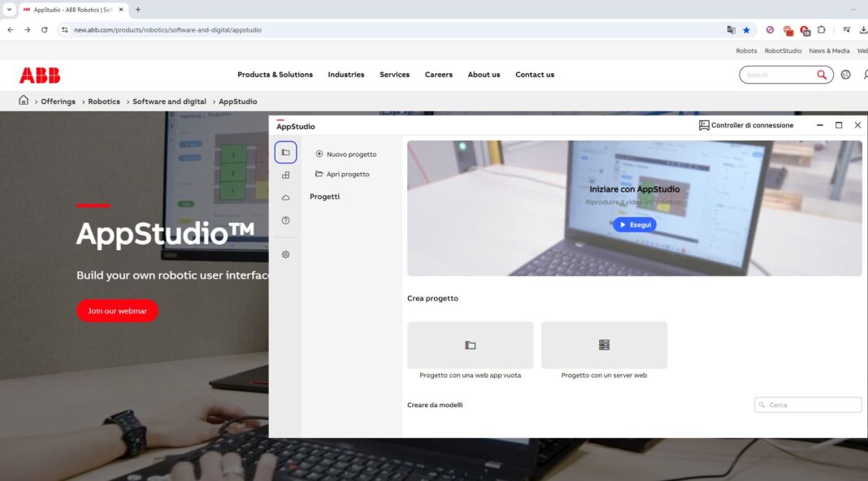Open settings via gear icon in sidebar
The image size is (868, 481).
point(285,254)
